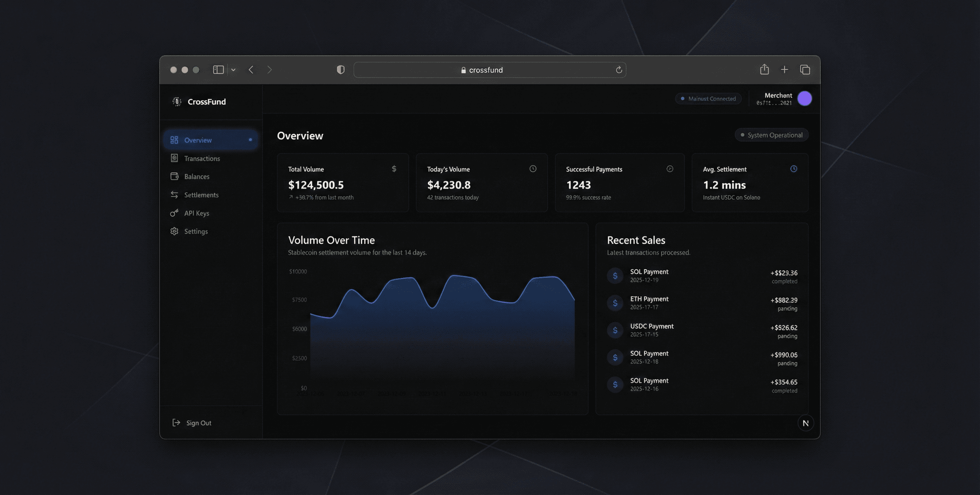Select the Overview icon in the sidebar

[x=175, y=140]
